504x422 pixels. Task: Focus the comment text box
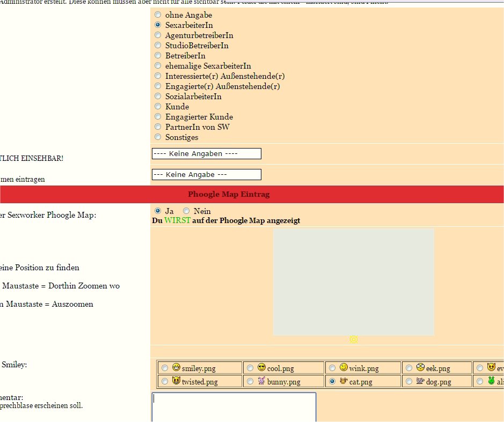(233, 407)
